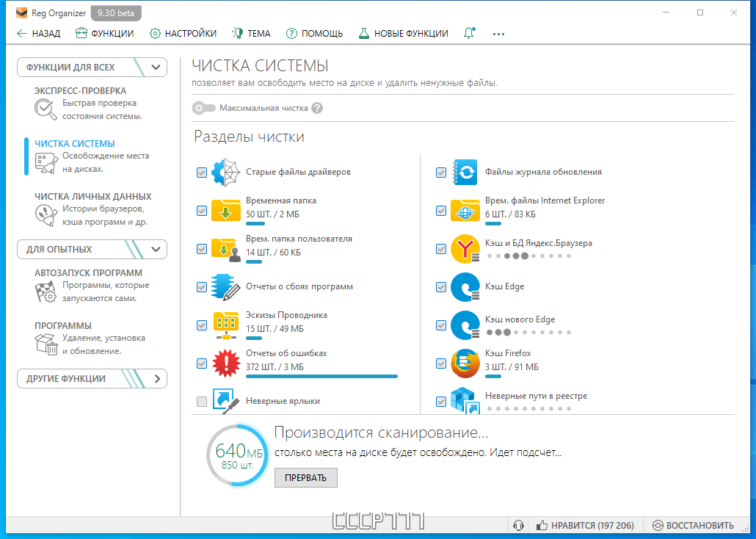Image resolution: width=756 pixels, height=539 pixels.
Task: Collapse the ДЛЯ ОПЫТНЫХ section
Action: point(155,250)
